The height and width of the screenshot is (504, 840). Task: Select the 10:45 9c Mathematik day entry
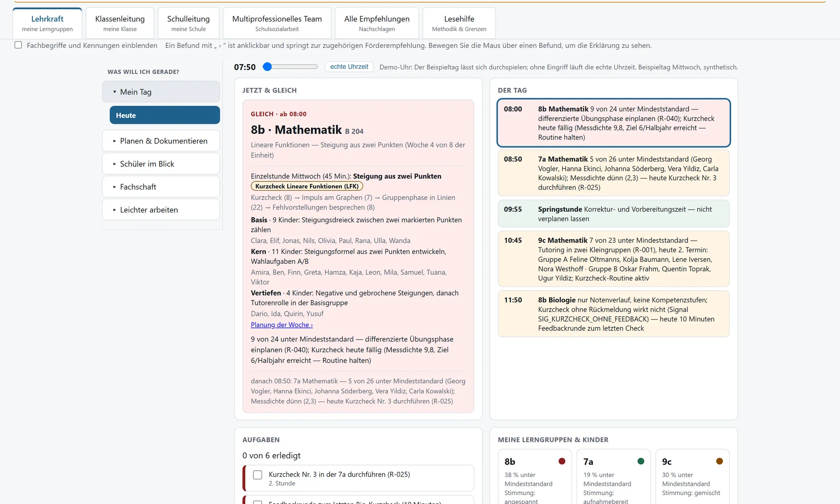(614, 259)
